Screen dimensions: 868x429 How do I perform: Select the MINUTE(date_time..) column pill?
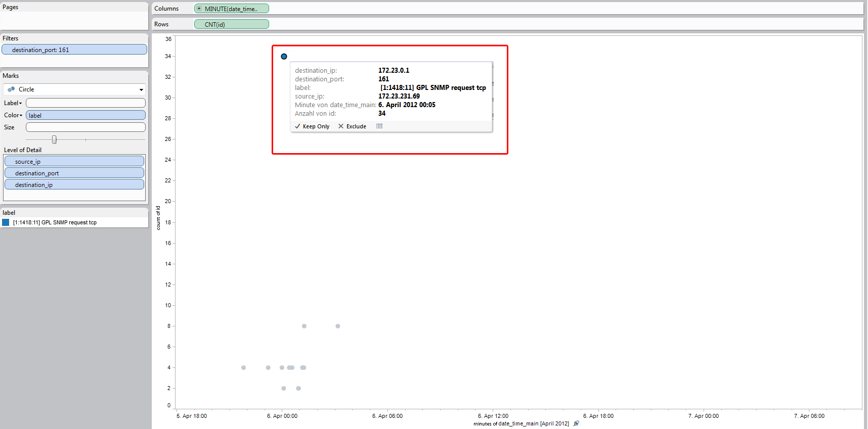click(232, 9)
